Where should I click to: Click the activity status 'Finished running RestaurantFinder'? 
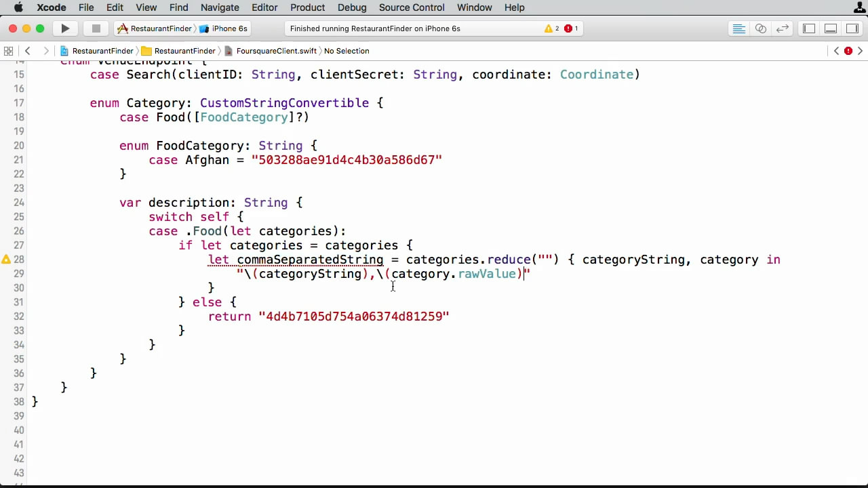click(x=375, y=28)
